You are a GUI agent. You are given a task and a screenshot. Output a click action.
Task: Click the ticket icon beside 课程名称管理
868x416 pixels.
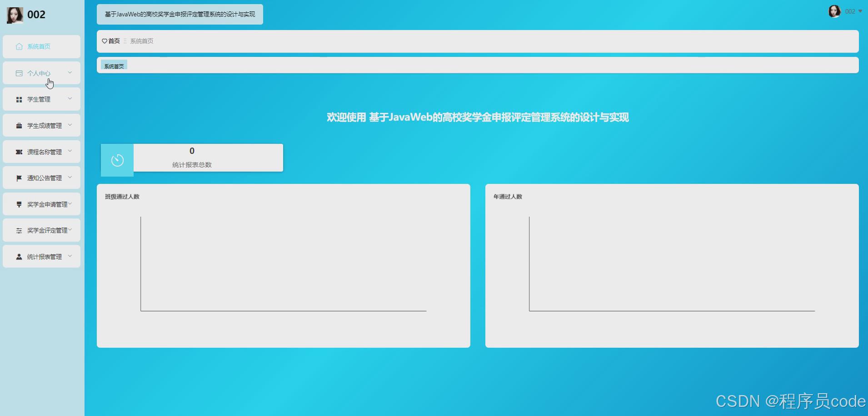tap(19, 152)
